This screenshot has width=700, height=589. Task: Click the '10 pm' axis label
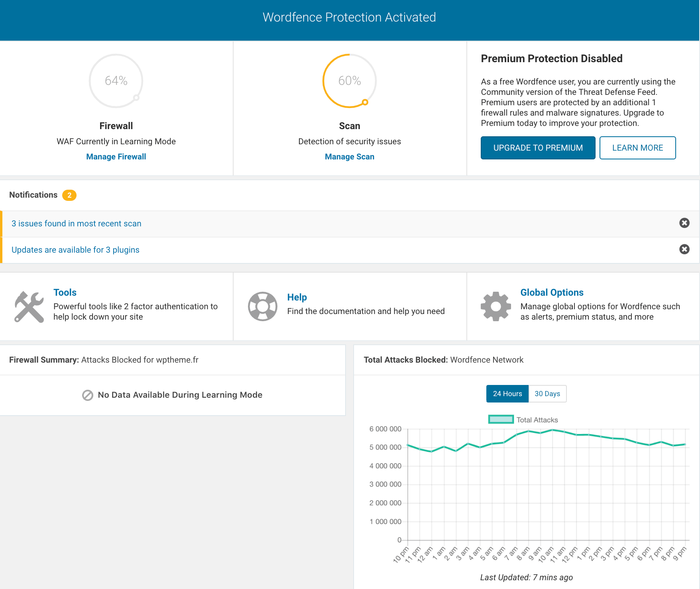click(x=401, y=554)
